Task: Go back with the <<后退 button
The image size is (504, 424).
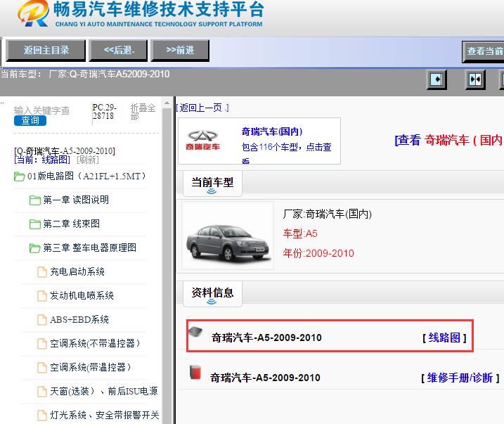Action: click(118, 51)
